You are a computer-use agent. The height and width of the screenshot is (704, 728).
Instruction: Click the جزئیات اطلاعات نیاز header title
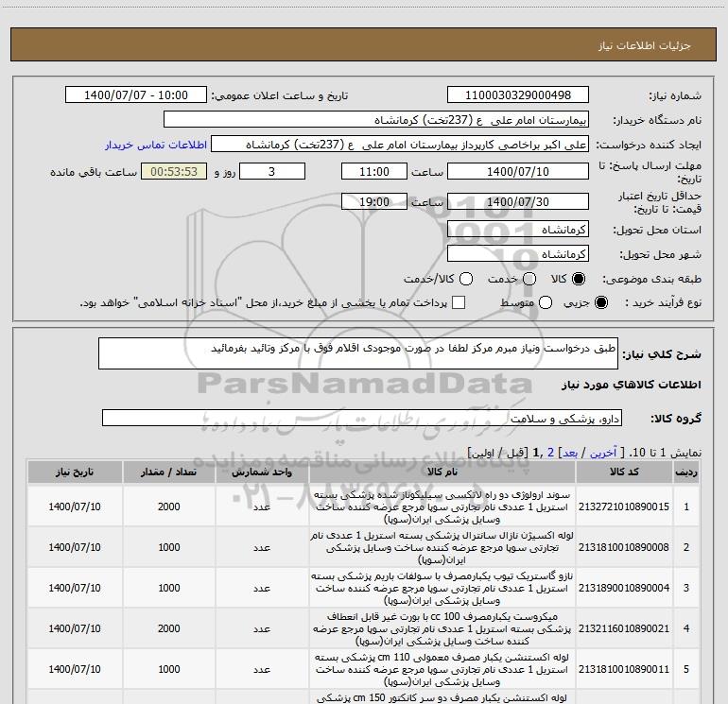click(645, 45)
